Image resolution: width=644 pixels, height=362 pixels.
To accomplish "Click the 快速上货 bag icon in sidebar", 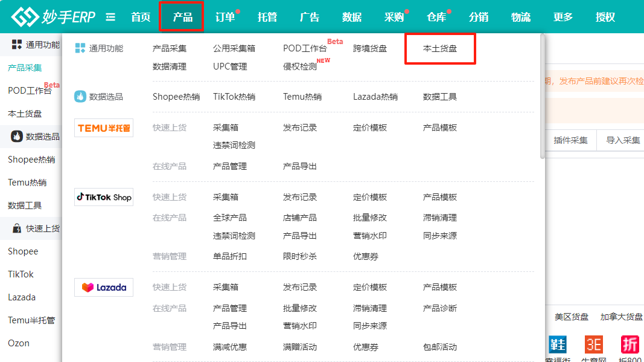I will pos(17,228).
